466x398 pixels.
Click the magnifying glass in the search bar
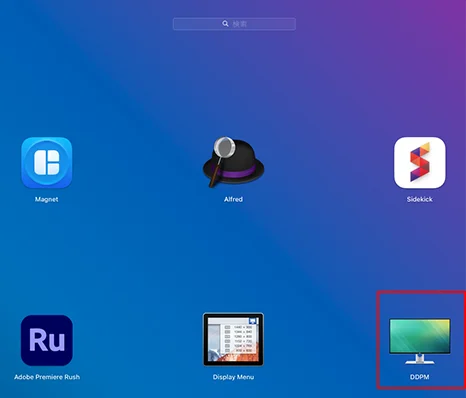pos(225,24)
